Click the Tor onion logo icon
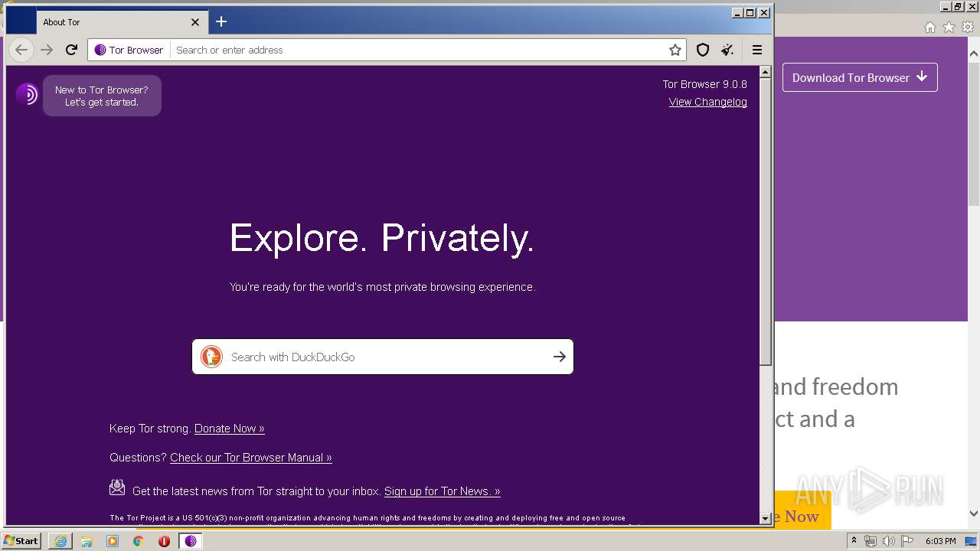This screenshot has width=980, height=551. pos(27,94)
